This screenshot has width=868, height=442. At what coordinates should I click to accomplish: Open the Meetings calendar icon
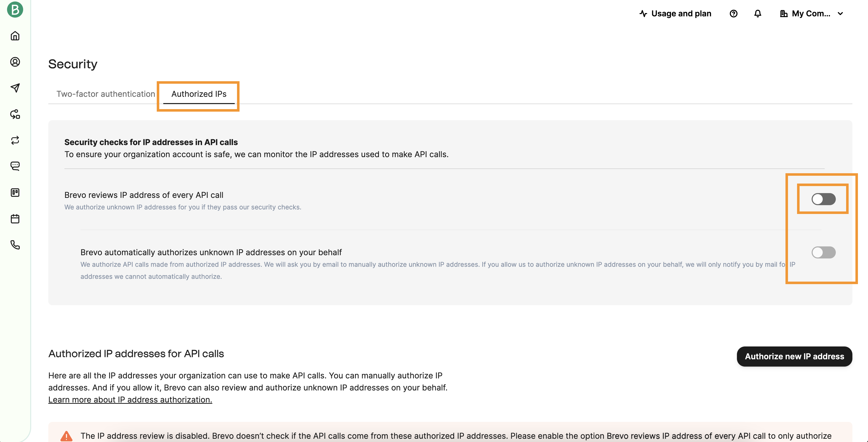[15, 219]
